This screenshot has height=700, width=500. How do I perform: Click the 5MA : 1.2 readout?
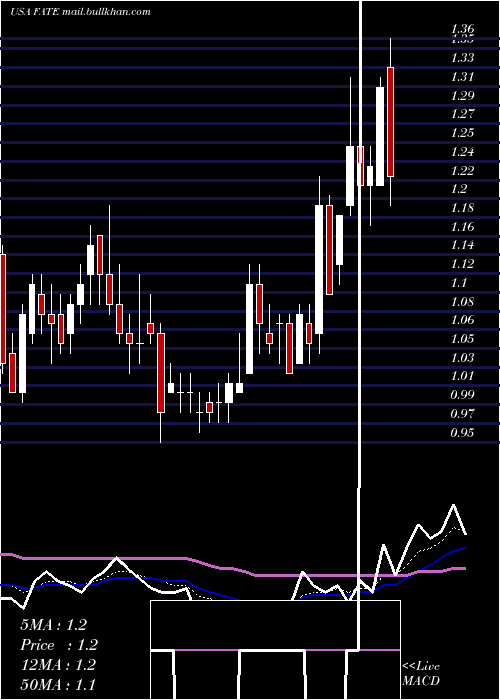tap(54, 625)
